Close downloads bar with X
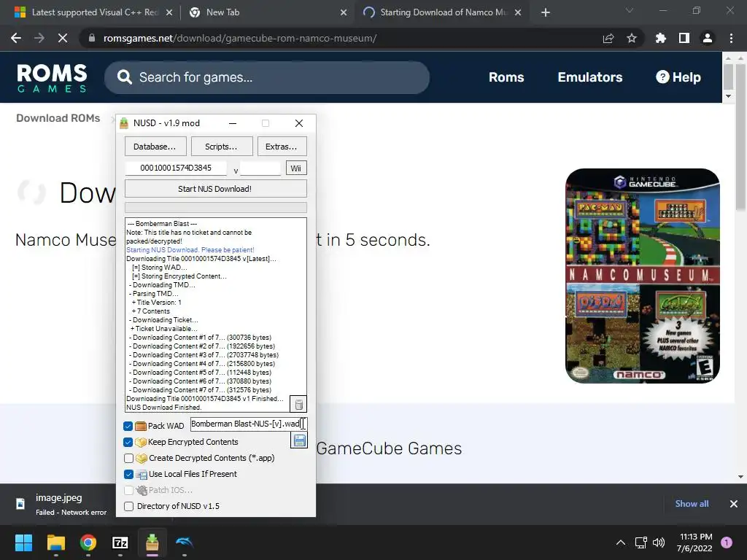The image size is (747, 560). (734, 504)
